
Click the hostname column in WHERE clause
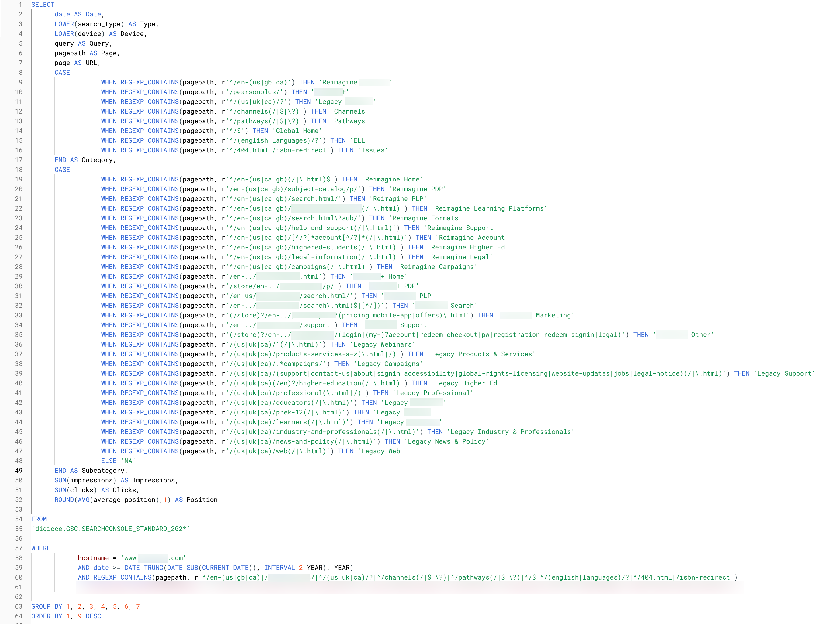pos(93,558)
